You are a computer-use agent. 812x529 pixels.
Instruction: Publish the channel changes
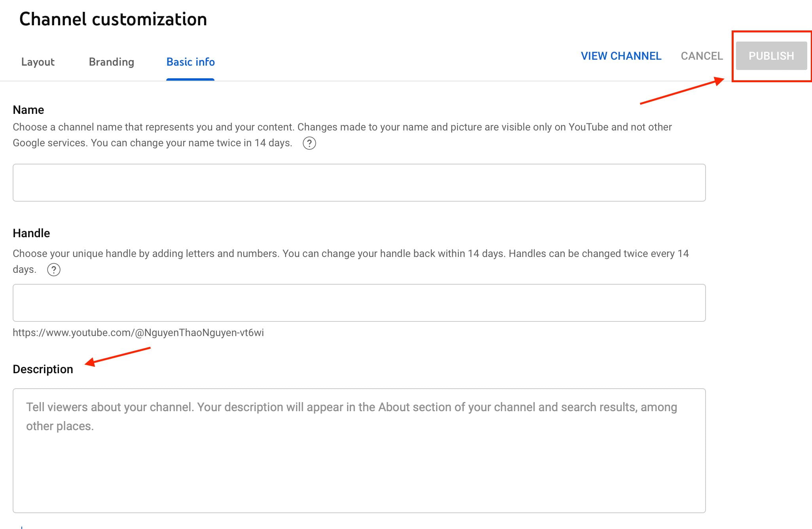[771, 56]
